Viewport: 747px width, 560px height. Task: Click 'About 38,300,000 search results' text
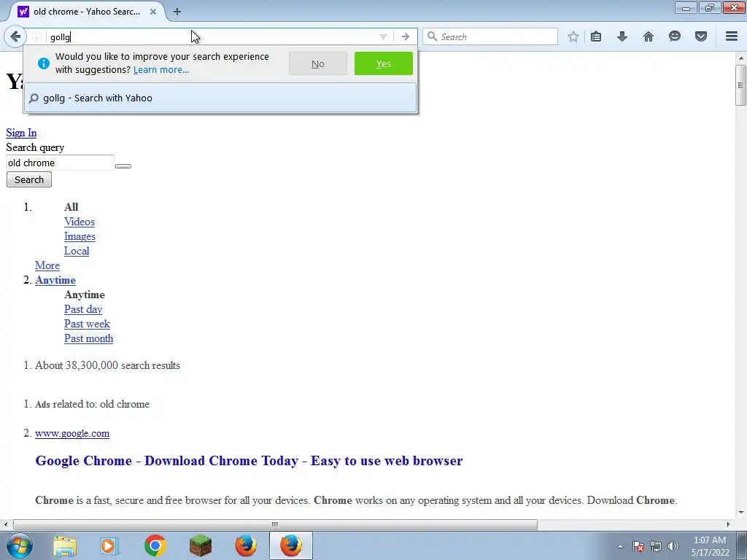[108, 366]
